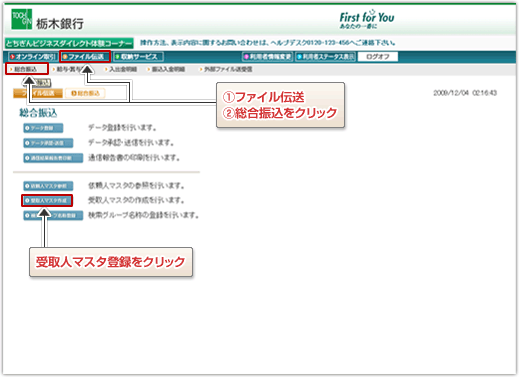Open the オンライン取引 menu
The image size is (520, 377).
32,57
